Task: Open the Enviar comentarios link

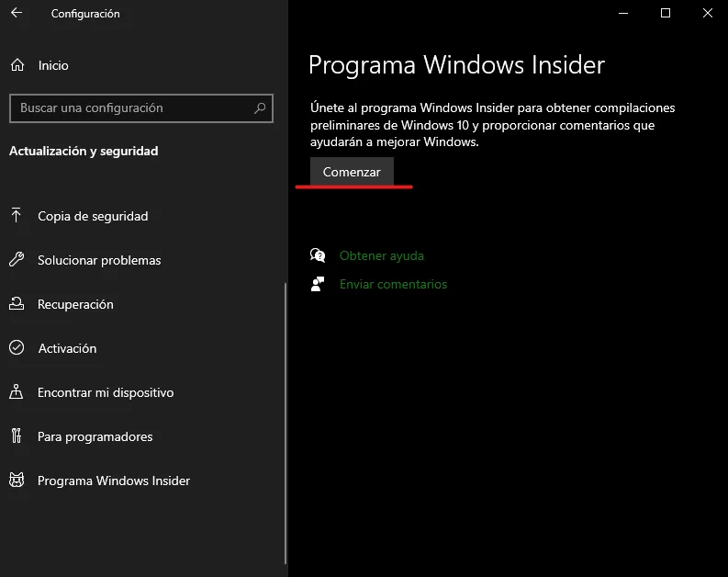Action: 393,284
